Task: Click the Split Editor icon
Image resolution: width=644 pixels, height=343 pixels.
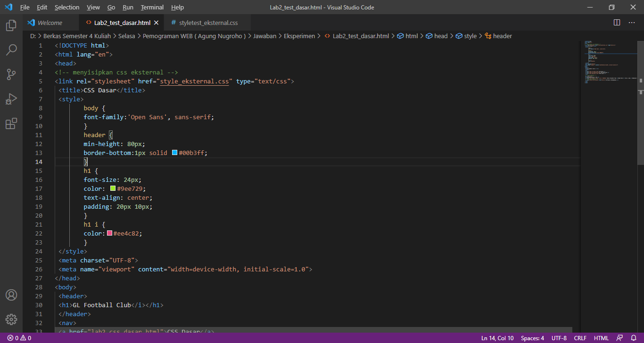Action: 616,22
